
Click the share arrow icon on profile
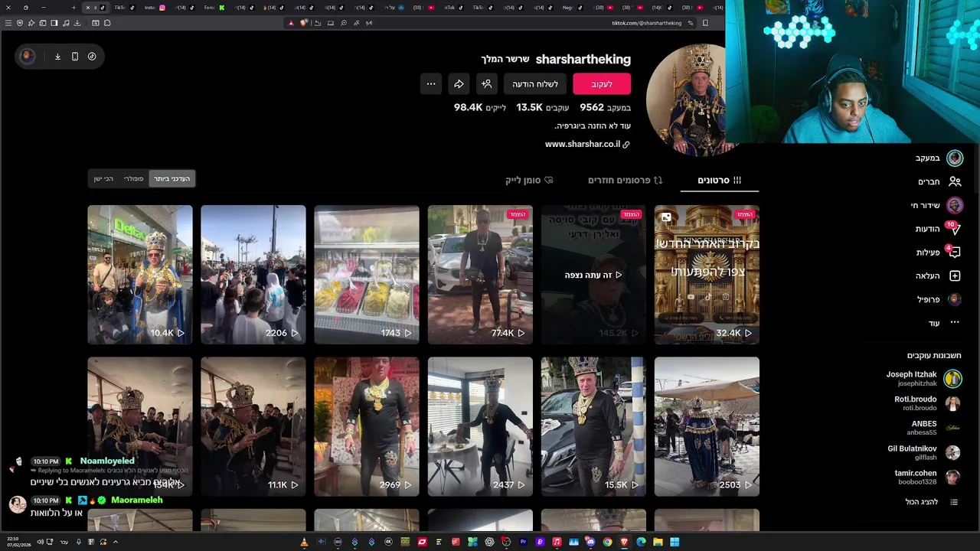point(459,84)
